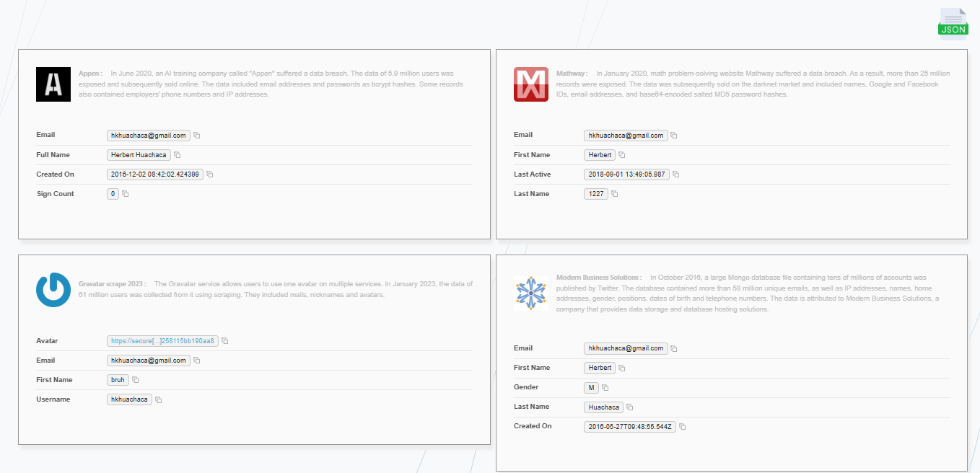The height and width of the screenshot is (473, 980).
Task: Select the 2016-05-27T09:48:55.544Z created value
Action: [x=630, y=427]
